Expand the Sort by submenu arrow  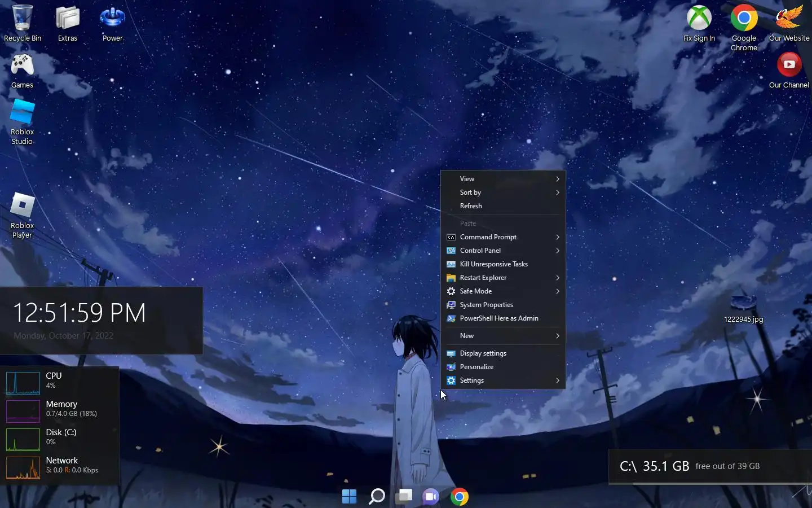[558, 192]
